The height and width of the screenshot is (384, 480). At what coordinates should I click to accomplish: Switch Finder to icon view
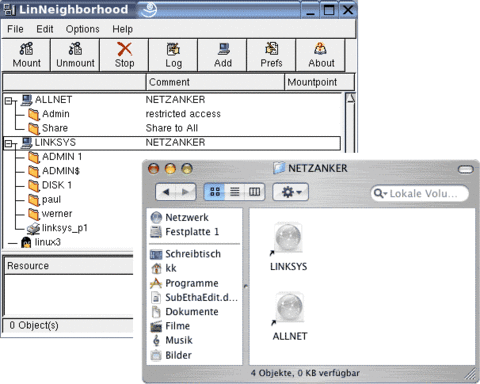pos(215,192)
